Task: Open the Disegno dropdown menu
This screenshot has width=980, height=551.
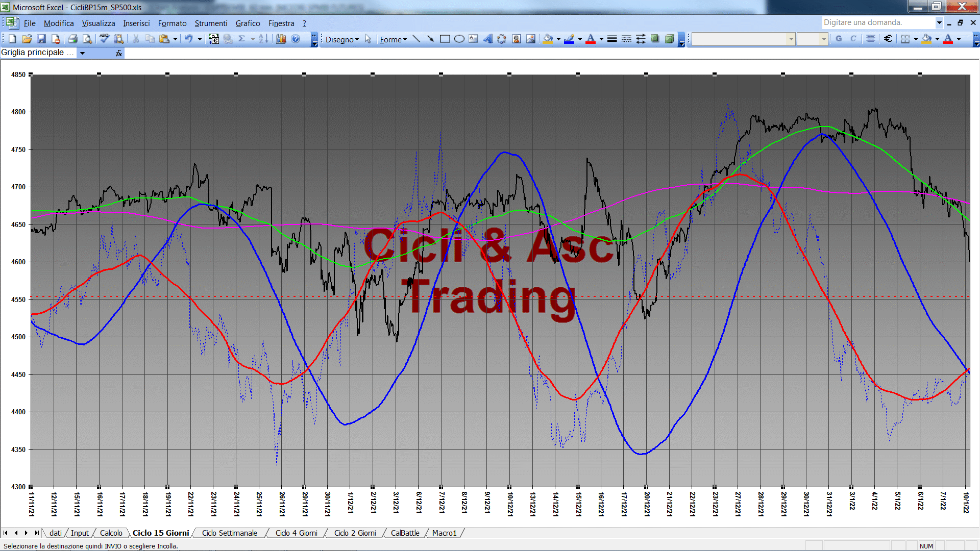Action: click(342, 39)
